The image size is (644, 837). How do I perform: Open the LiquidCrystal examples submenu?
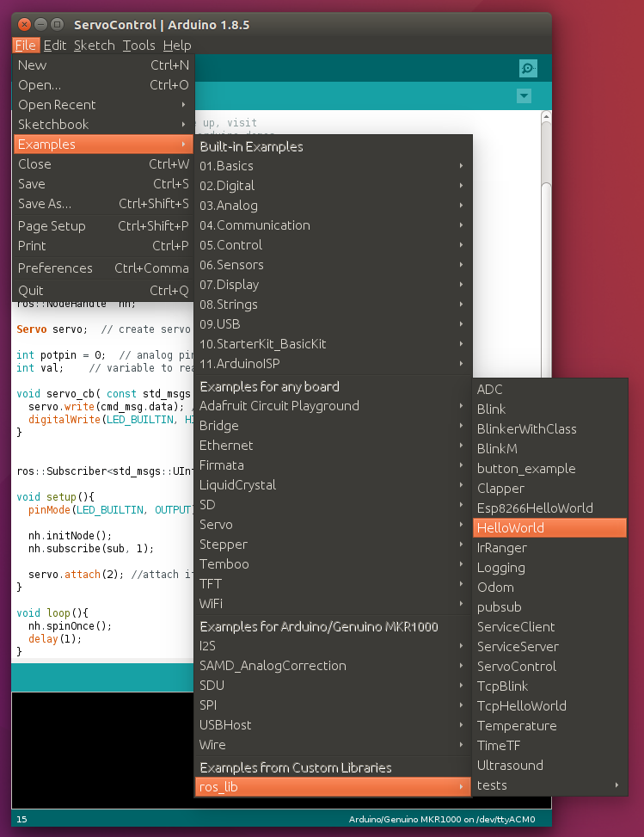[x=333, y=484]
